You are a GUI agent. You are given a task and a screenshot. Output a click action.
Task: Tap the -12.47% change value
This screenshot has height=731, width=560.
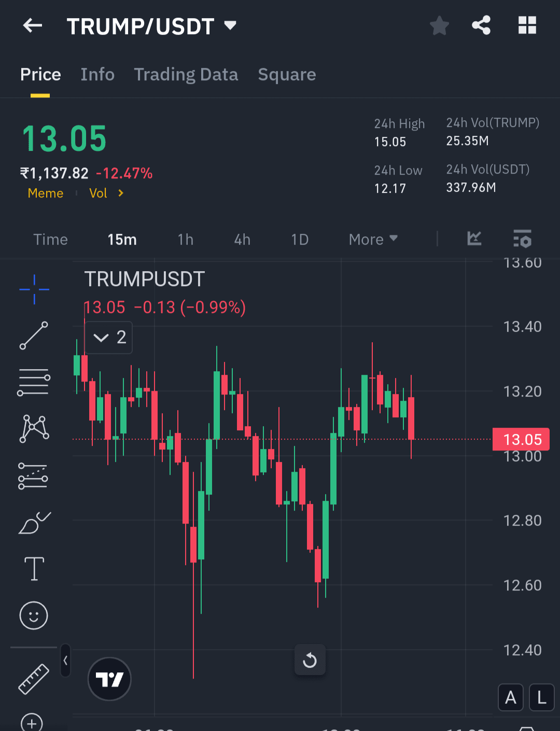(x=124, y=173)
